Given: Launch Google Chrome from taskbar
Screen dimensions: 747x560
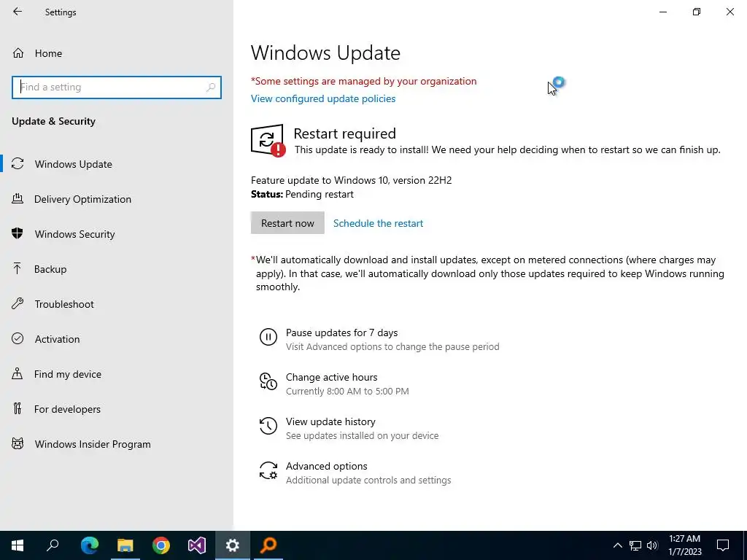Looking at the screenshot, I should tap(161, 545).
